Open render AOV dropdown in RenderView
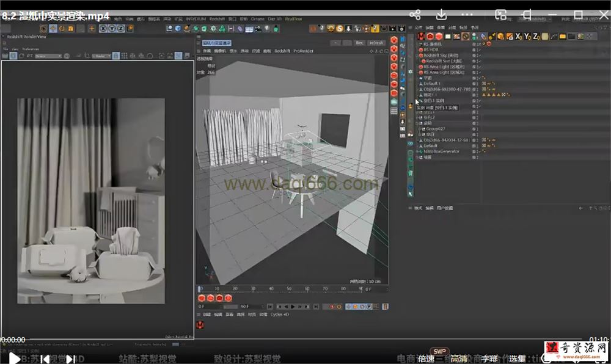 (x=48, y=56)
